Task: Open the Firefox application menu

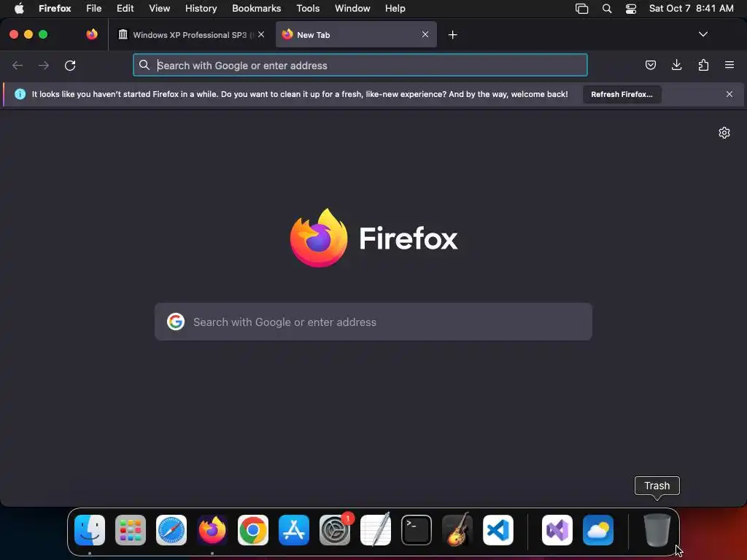Action: coord(55,8)
